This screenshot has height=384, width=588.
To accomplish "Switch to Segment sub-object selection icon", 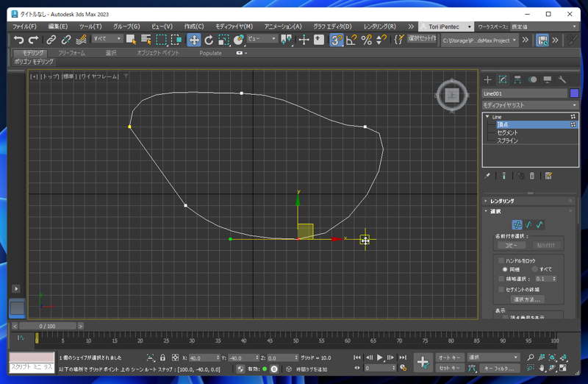I will pyautogui.click(x=528, y=225).
